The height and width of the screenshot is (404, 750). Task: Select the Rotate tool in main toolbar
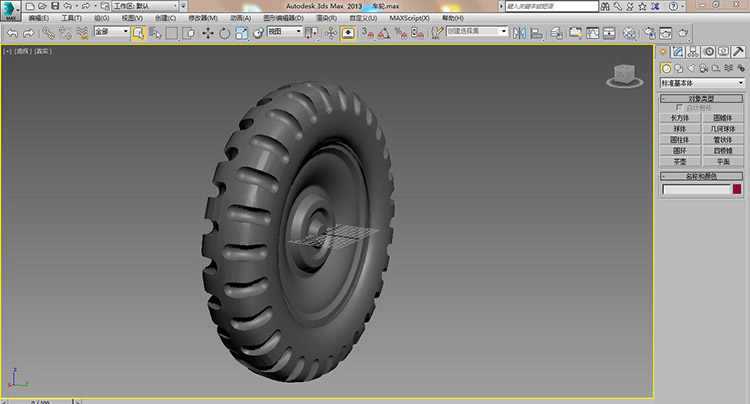tap(224, 32)
